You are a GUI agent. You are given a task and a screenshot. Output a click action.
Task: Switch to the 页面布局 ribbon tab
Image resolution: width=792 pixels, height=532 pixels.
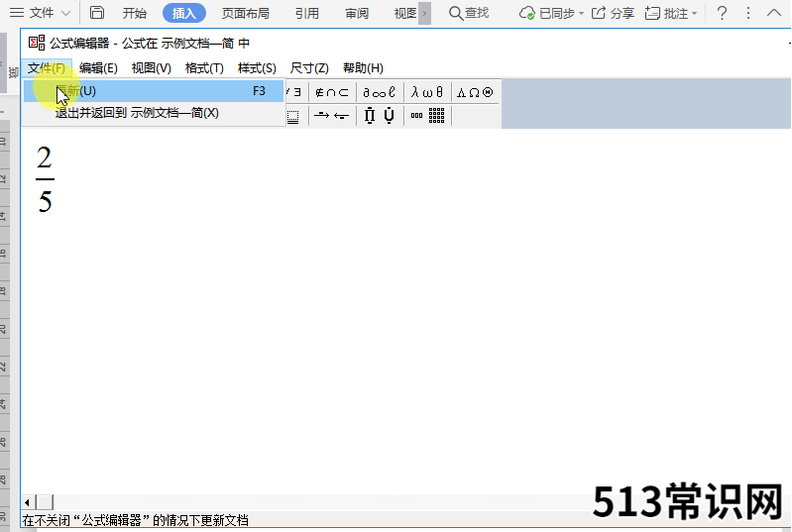(x=246, y=13)
